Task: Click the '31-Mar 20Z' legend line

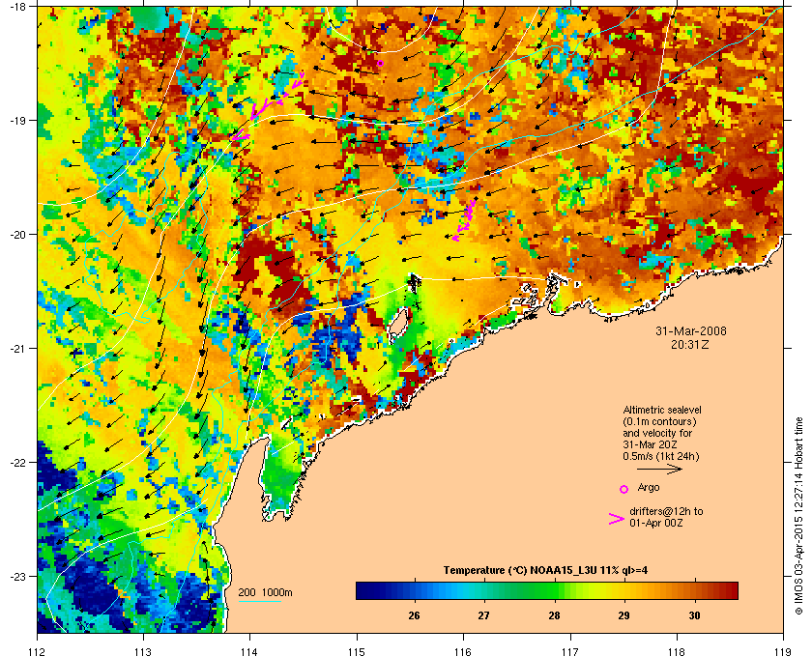Action: tap(651, 444)
